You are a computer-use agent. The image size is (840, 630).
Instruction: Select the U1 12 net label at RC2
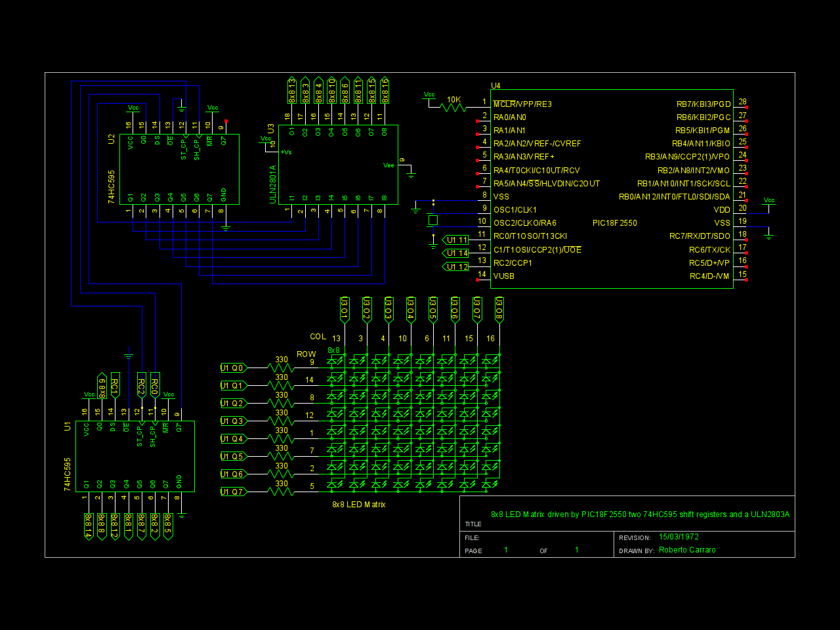pos(455,267)
